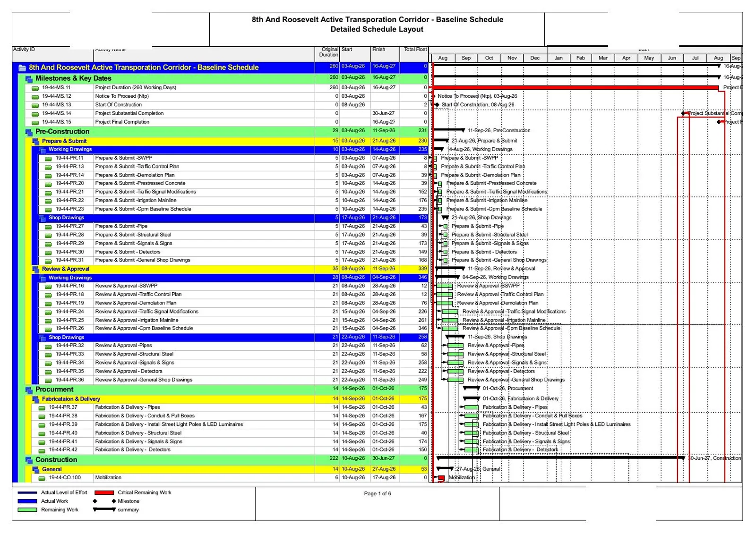Click the activity icon for 19-44-PR.11
Screen dimensions: 756x534
48,159
